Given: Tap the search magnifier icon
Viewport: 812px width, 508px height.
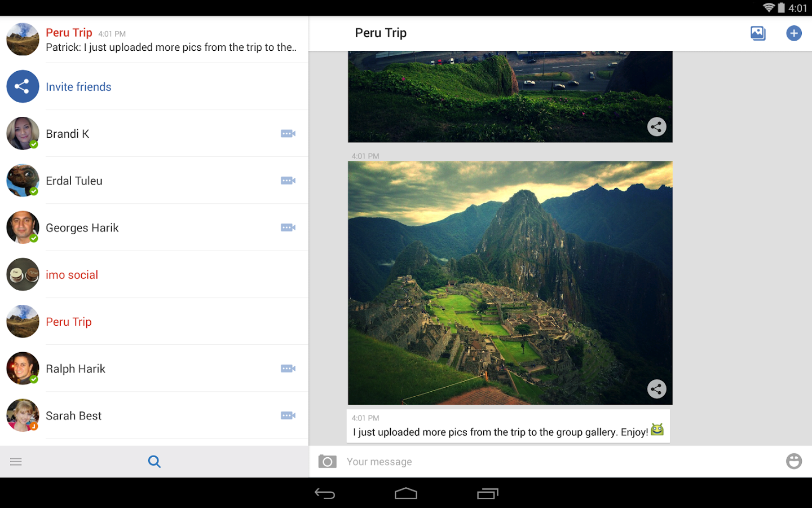Looking at the screenshot, I should (155, 462).
